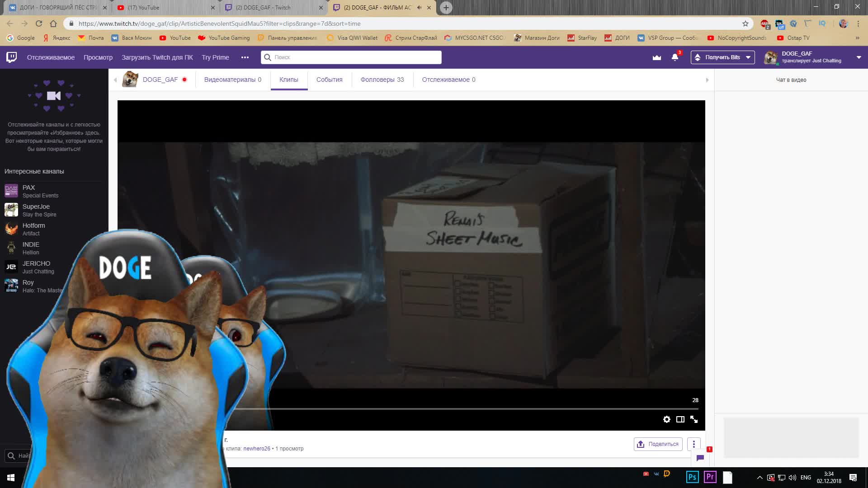Switch to the Фолловеры tab
This screenshot has height=488, width=868.
click(382, 80)
